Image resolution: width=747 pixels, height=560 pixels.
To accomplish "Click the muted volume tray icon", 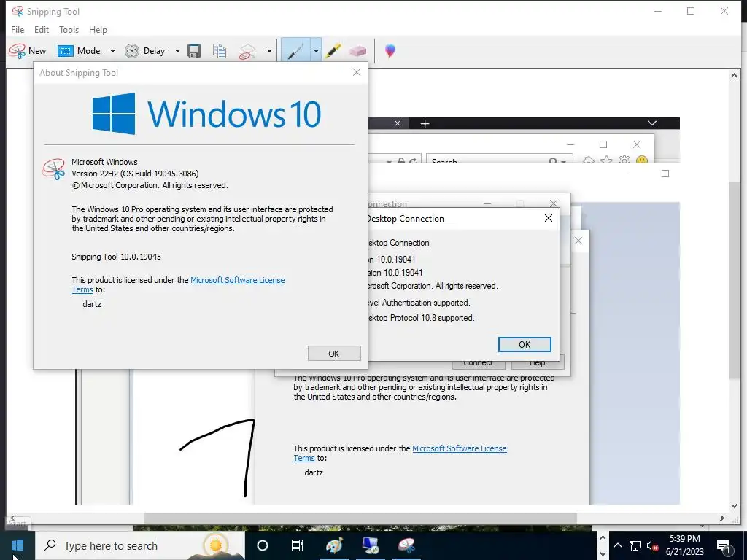I will click(652, 545).
